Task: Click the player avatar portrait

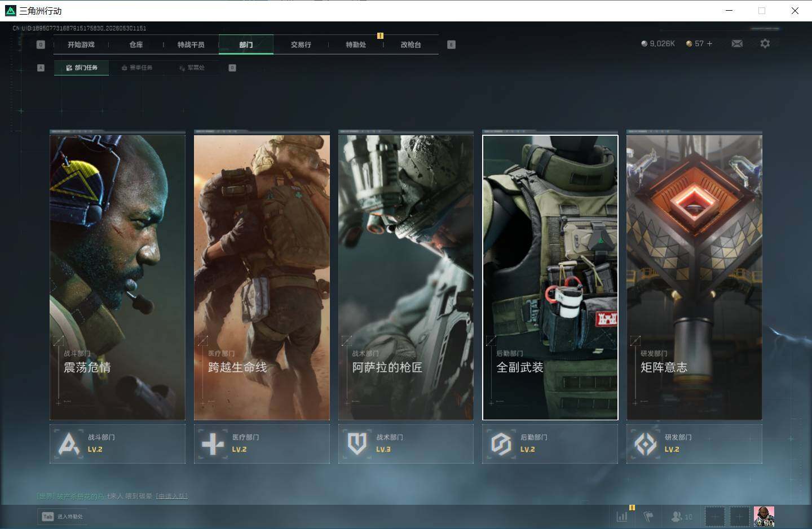Action: [x=764, y=516]
